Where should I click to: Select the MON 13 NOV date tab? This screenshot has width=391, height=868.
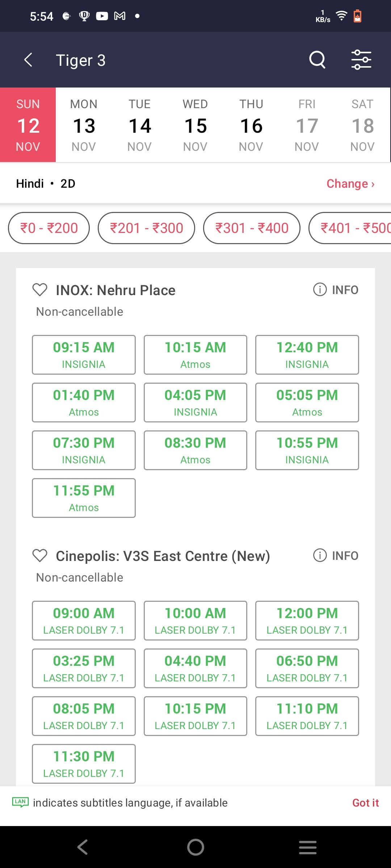pyautogui.click(x=84, y=125)
